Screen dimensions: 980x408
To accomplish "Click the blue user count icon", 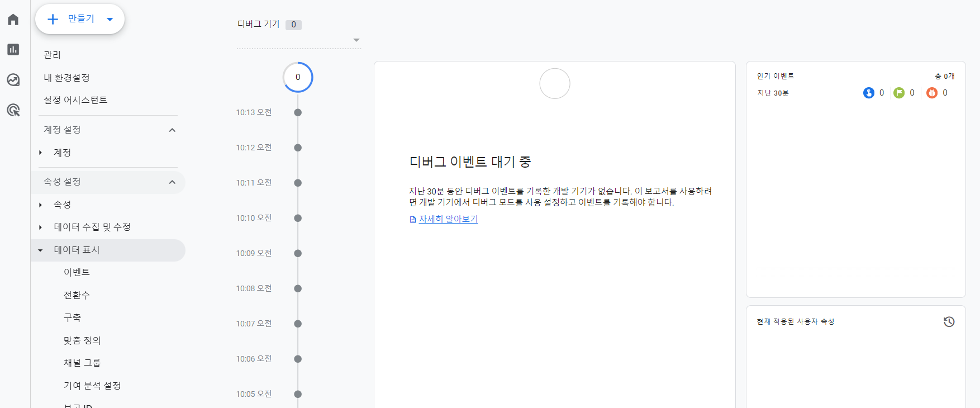I will point(868,93).
